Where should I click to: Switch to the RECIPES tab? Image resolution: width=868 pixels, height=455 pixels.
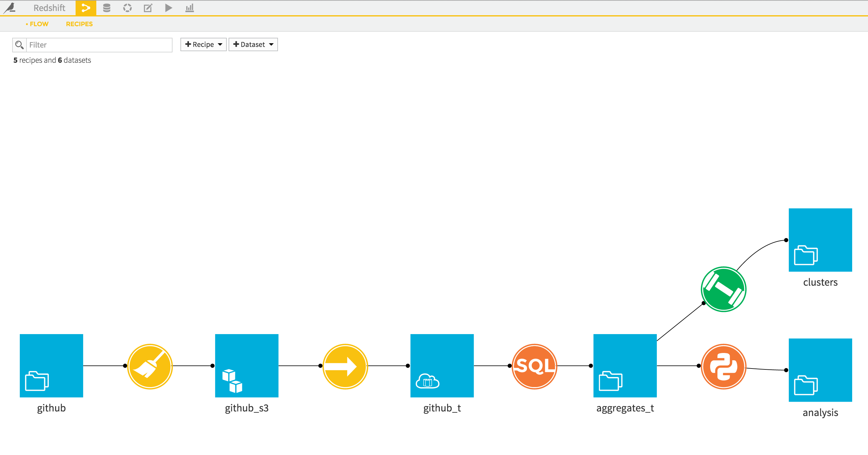tap(79, 24)
